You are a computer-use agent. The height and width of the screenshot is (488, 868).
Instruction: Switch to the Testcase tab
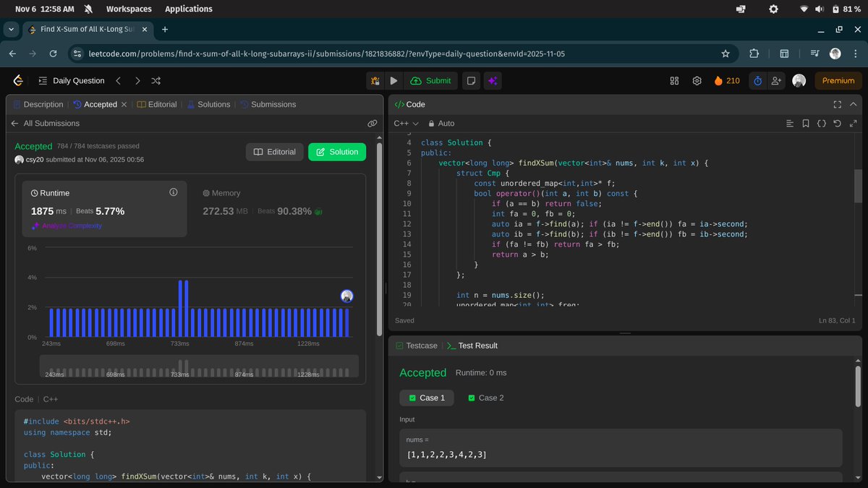[416, 346]
